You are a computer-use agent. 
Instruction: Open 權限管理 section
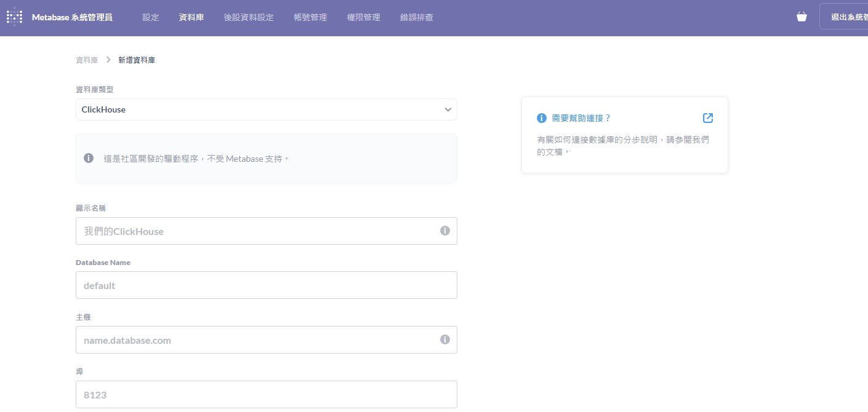tap(363, 17)
